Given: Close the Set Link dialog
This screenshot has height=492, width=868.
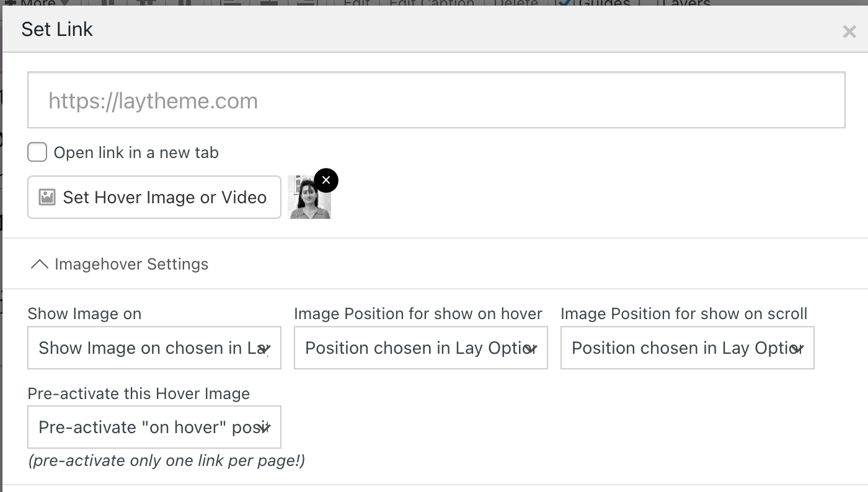Looking at the screenshot, I should (x=849, y=32).
